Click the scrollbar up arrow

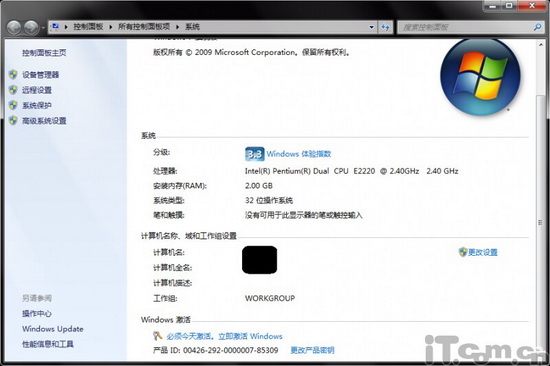[x=541, y=44]
